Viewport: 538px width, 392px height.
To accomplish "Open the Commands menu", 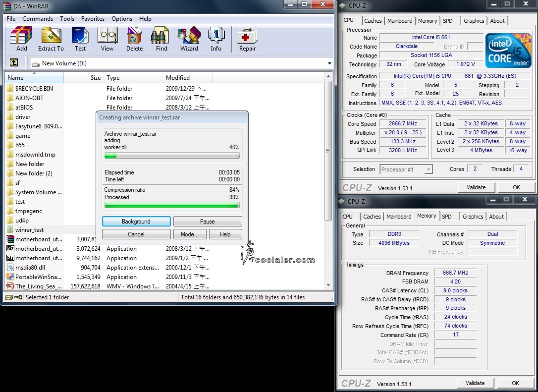I will pos(38,19).
